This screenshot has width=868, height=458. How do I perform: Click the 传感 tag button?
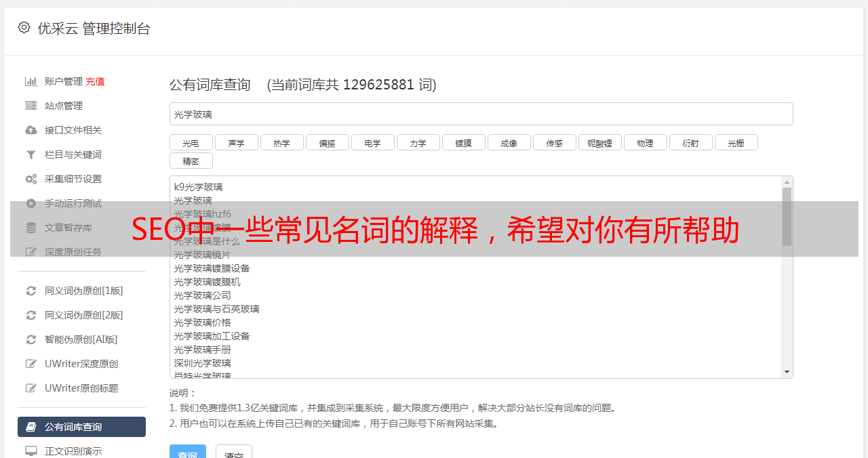(x=554, y=142)
